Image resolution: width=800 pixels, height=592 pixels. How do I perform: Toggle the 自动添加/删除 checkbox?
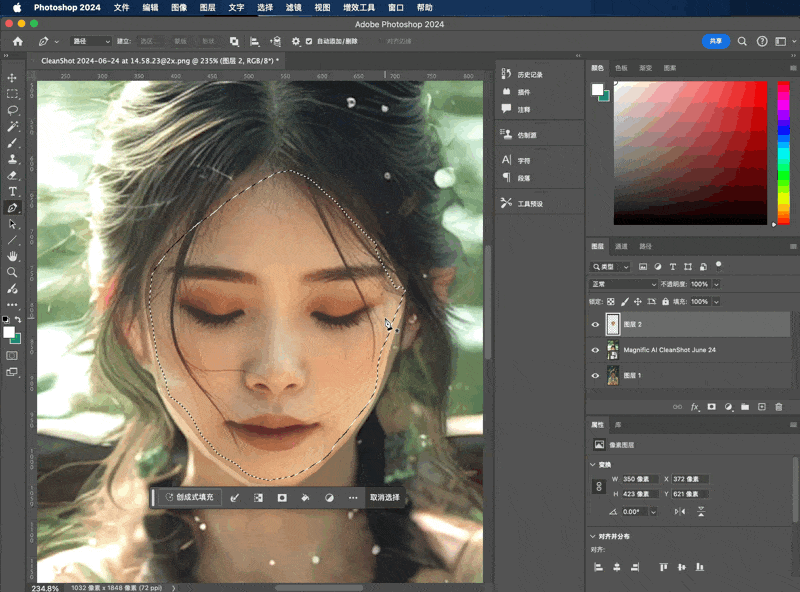[309, 41]
